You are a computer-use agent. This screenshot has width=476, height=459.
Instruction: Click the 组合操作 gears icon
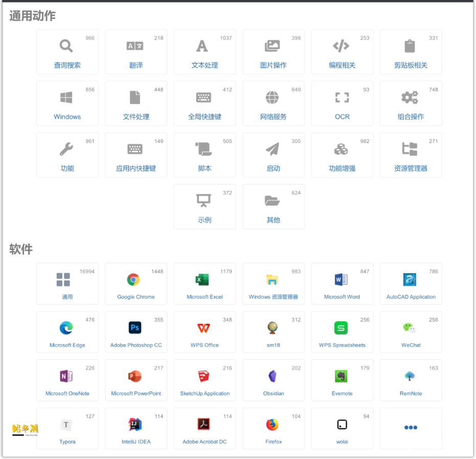click(x=410, y=98)
